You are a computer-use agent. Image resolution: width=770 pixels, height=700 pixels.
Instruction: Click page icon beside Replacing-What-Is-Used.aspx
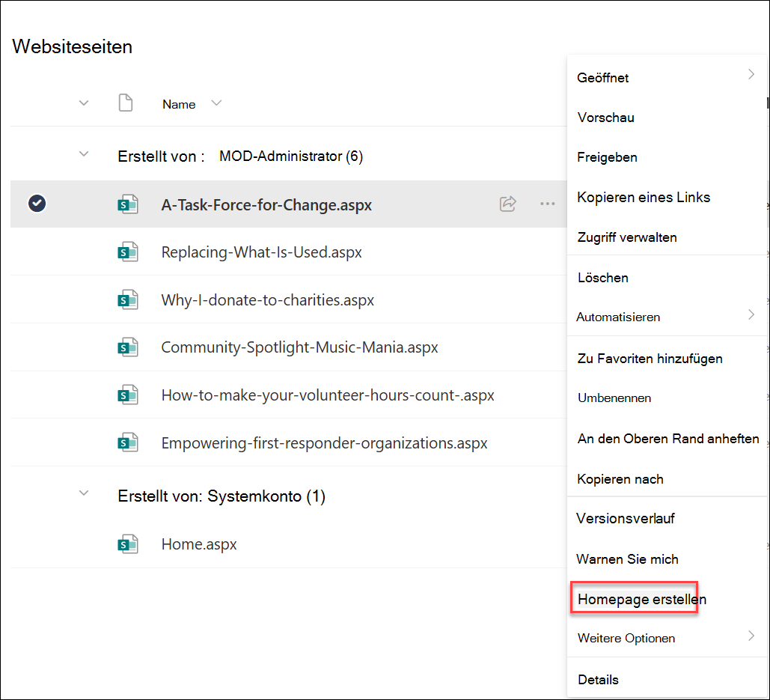coord(128,252)
